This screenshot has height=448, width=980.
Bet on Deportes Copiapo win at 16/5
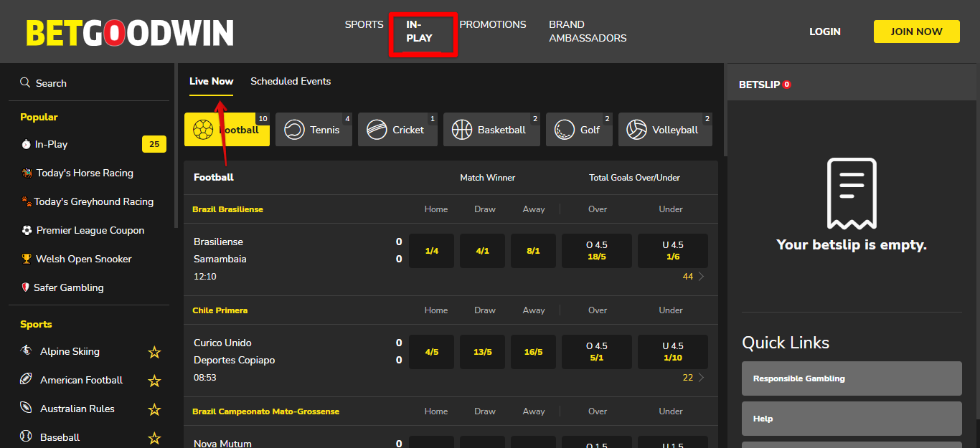tap(533, 352)
